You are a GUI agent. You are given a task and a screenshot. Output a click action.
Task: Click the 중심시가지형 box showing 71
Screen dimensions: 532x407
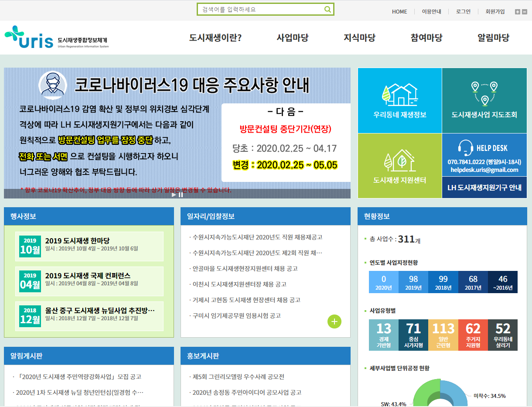(x=413, y=335)
